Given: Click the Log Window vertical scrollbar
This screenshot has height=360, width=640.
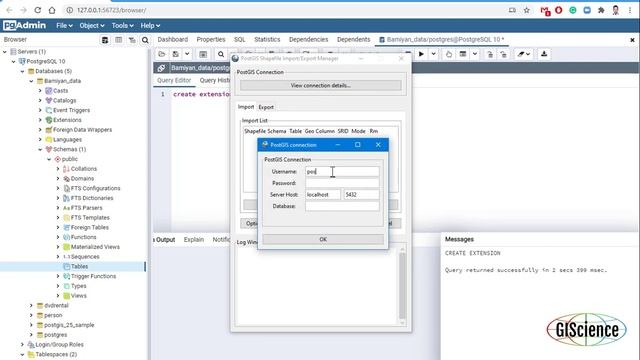Looking at the screenshot, I should (402, 286).
